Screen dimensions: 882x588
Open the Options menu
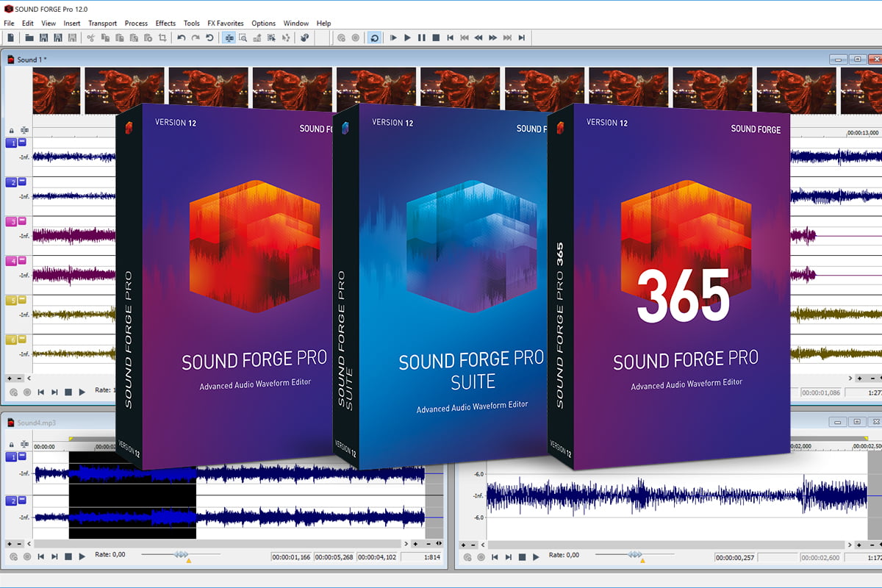[x=264, y=24]
